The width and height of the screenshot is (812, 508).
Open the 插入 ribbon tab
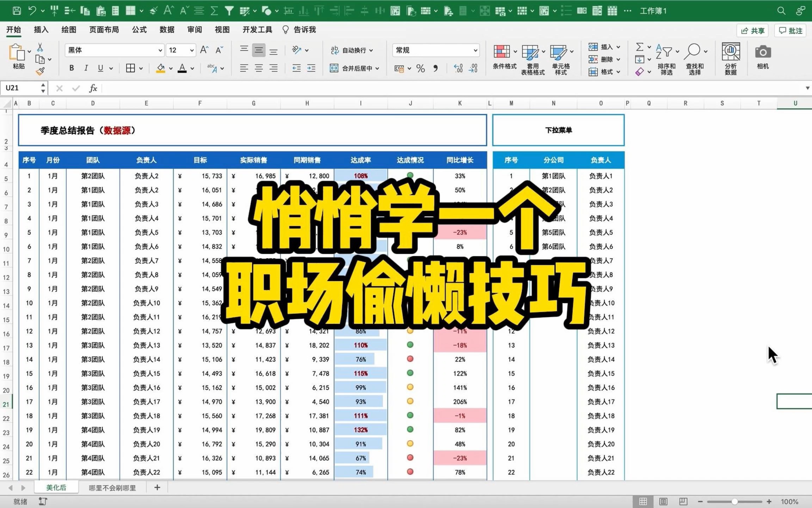click(41, 30)
